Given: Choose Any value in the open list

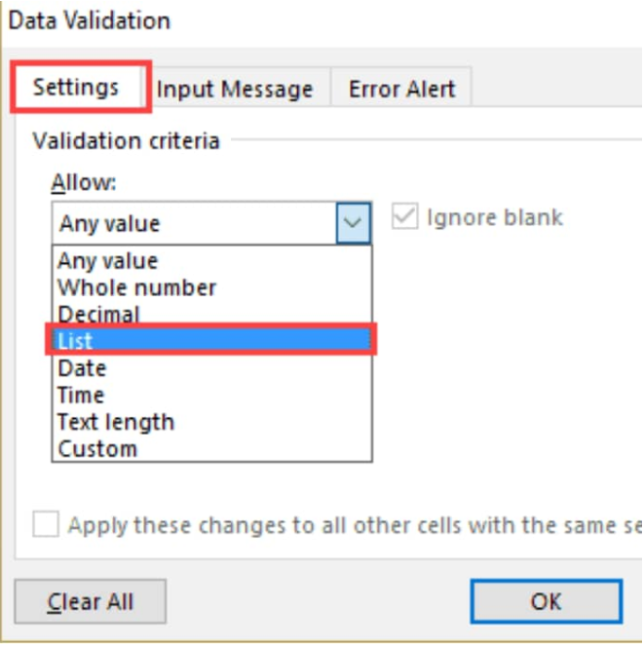Looking at the screenshot, I should pos(211,261).
